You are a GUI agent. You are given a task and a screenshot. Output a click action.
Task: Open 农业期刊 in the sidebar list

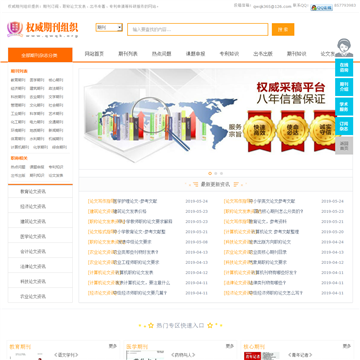tap(37, 97)
